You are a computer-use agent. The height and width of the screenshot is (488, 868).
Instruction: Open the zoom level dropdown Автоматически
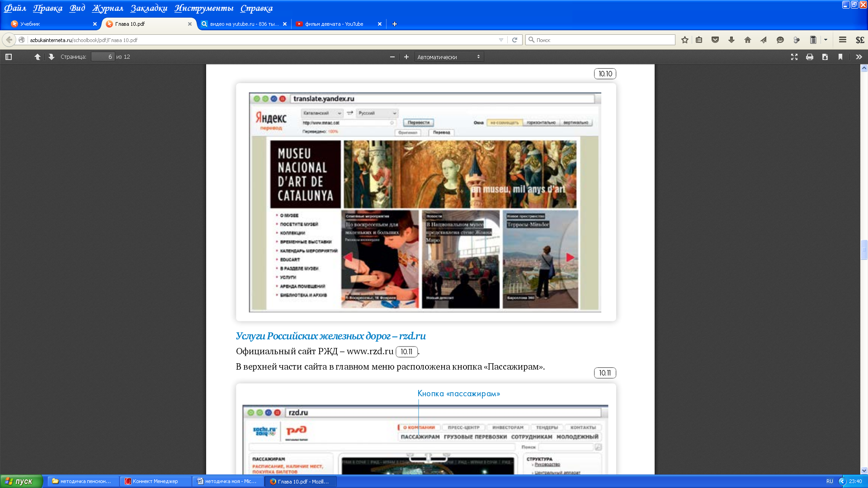(x=449, y=57)
